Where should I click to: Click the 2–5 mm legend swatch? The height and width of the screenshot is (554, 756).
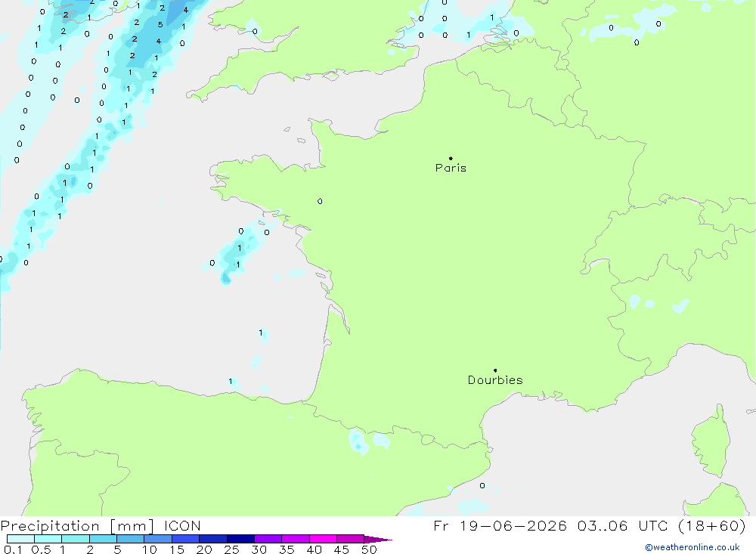pyautogui.click(x=103, y=539)
